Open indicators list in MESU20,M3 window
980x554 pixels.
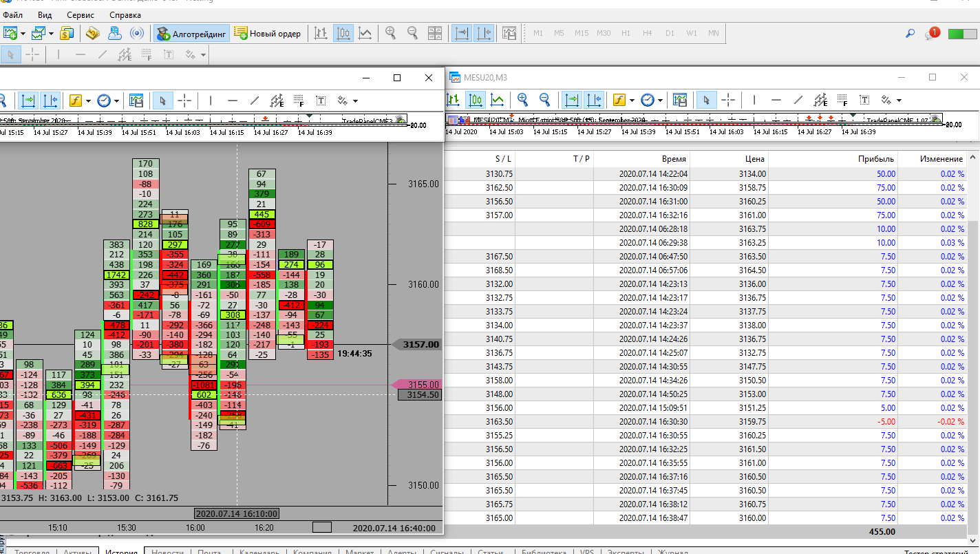619,100
